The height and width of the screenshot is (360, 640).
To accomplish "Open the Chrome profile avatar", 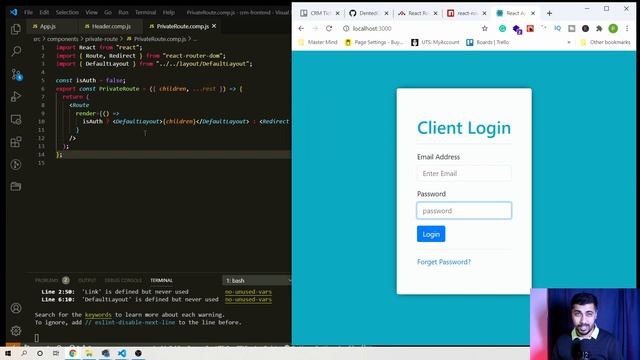I will point(613,29).
